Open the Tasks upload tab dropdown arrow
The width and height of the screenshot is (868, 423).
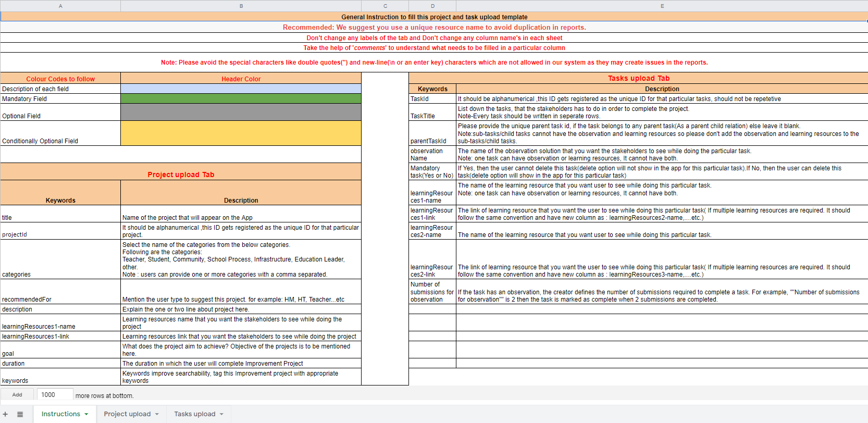pos(221,414)
